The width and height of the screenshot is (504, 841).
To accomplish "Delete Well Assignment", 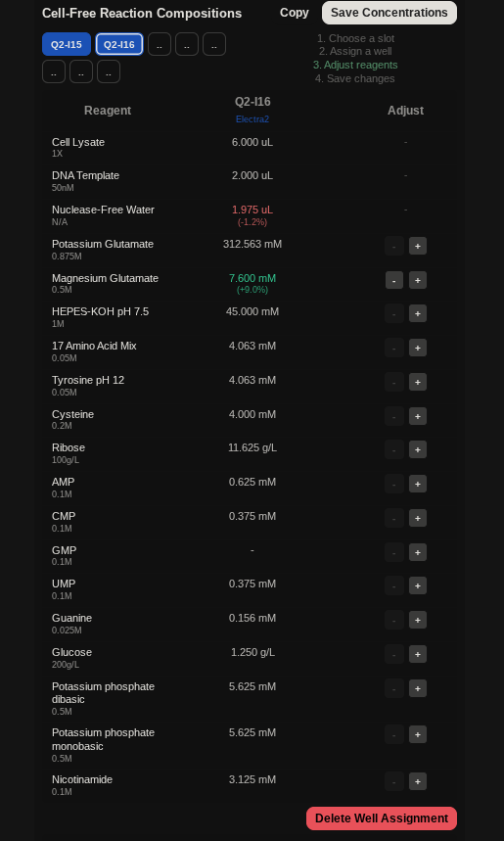I will tap(382, 818).
